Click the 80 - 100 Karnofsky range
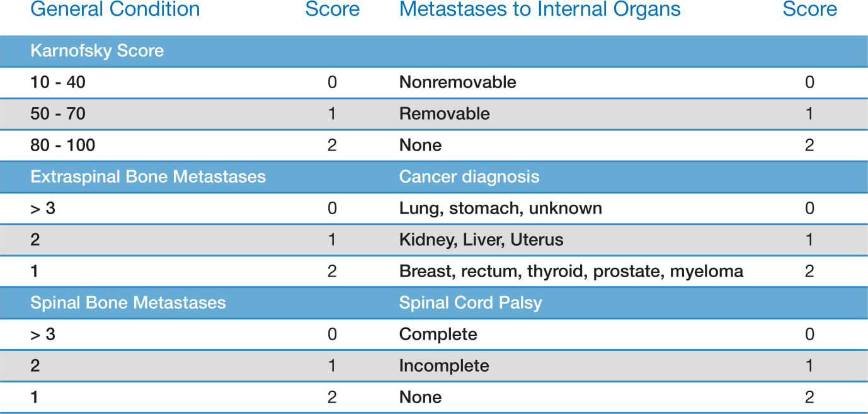This screenshot has width=868, height=414. pyautogui.click(x=62, y=145)
